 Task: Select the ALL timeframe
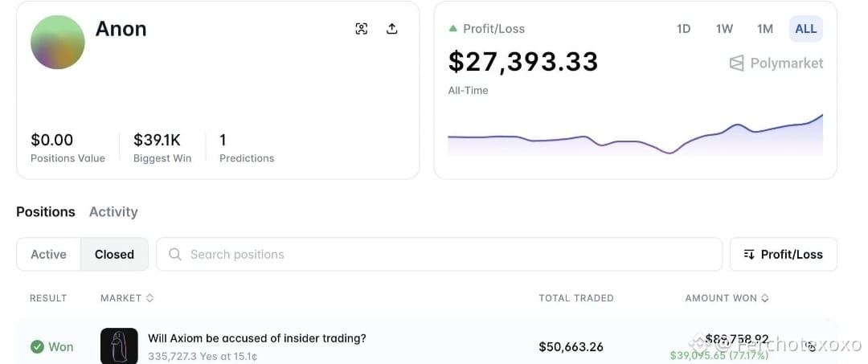click(x=806, y=29)
